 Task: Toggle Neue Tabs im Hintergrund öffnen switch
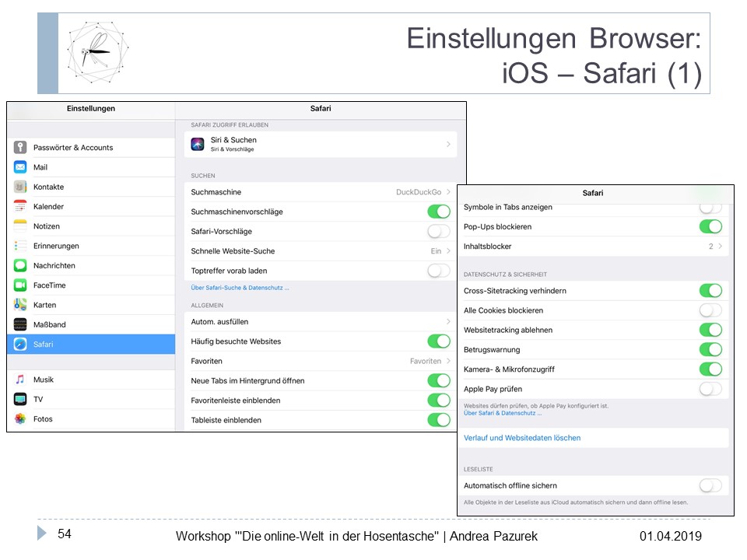(439, 380)
